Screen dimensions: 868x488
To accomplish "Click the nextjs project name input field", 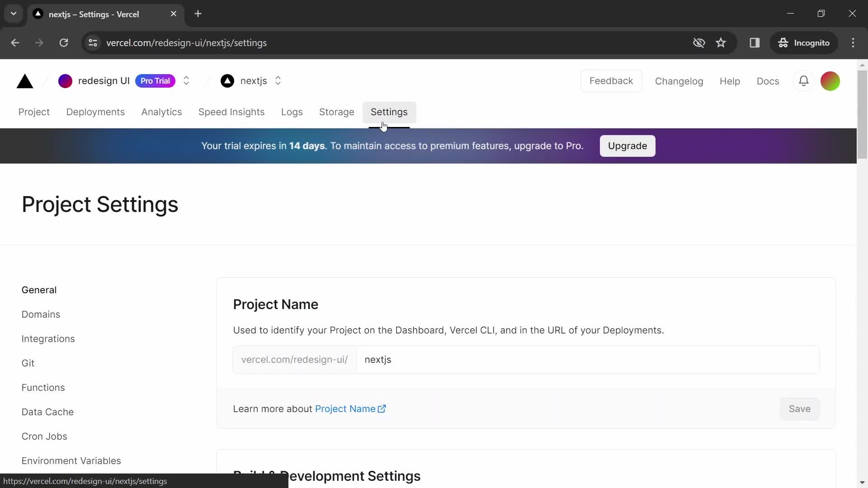I will (x=589, y=359).
